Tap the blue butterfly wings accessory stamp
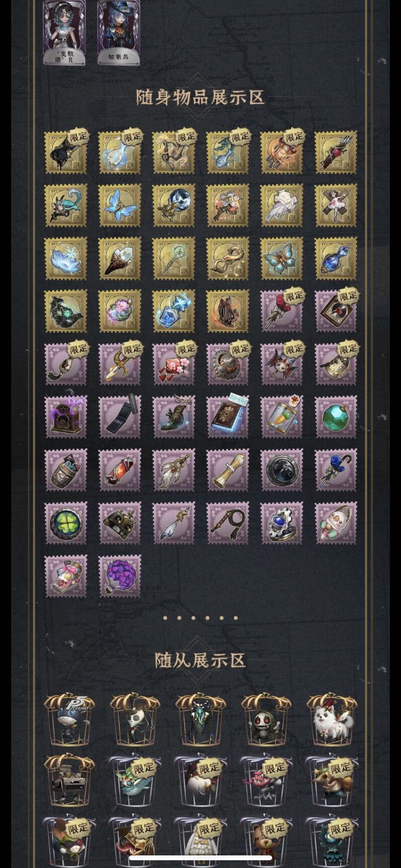 click(x=120, y=205)
